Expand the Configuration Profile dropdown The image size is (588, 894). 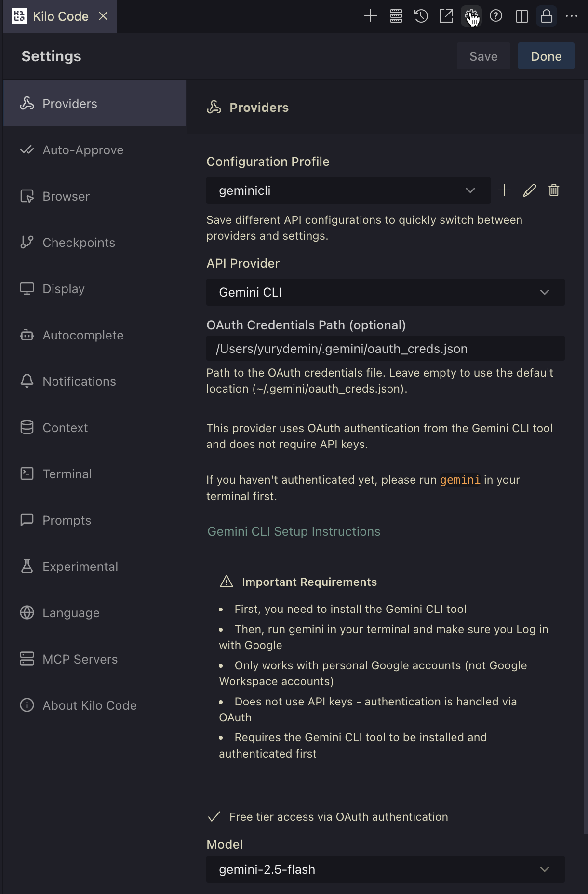pos(348,190)
